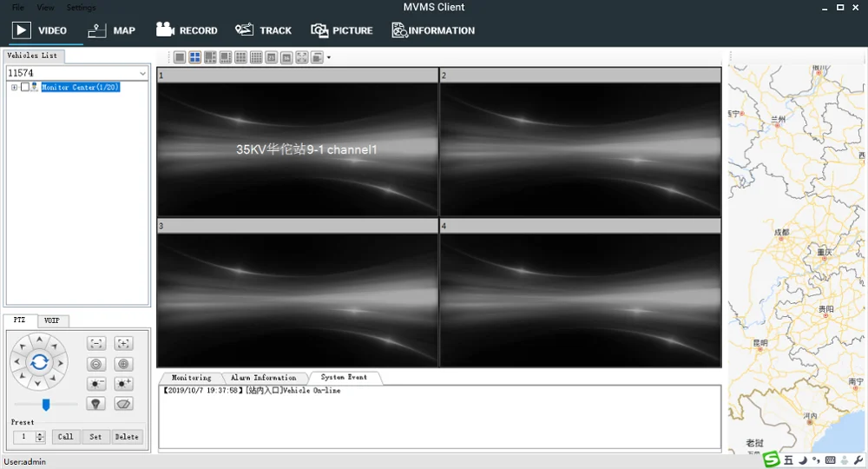Decrement Preset number spinner down
This screenshot has width=868, height=469.
pyautogui.click(x=40, y=439)
